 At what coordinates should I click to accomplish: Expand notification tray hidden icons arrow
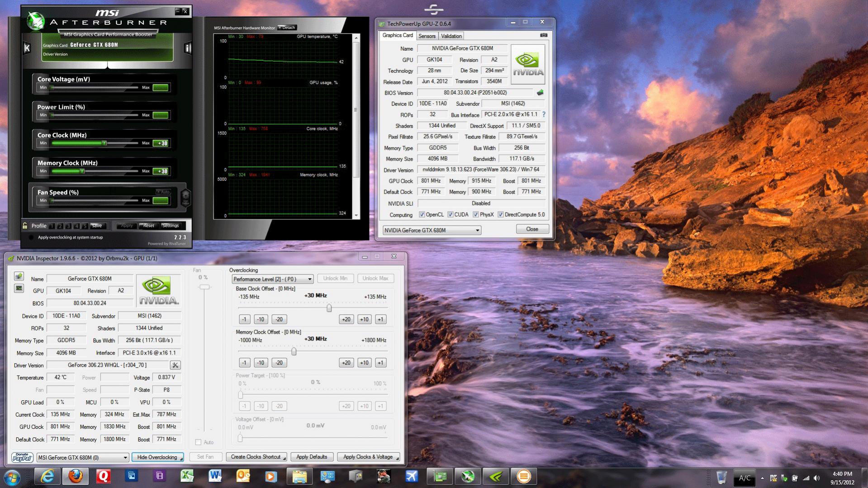763,478
